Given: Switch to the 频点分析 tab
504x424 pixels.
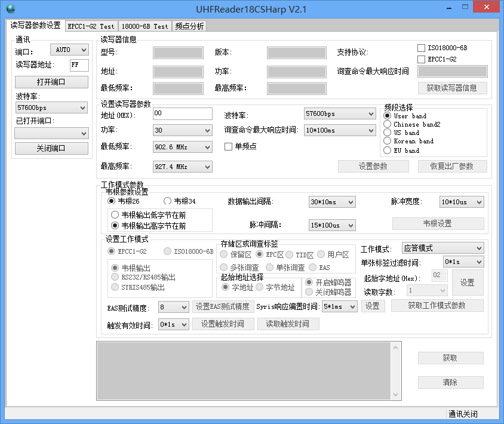Looking at the screenshot, I should [189, 26].
